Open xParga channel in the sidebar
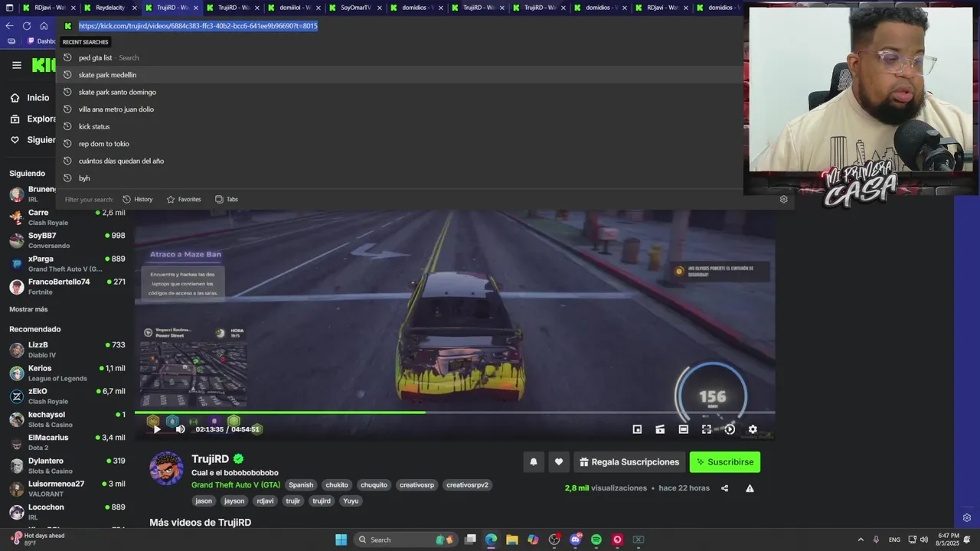The width and height of the screenshot is (980, 551). [x=67, y=263]
